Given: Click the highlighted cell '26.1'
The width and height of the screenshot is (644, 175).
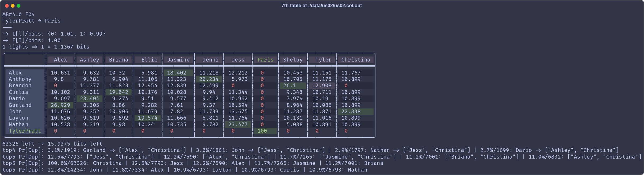Looking at the screenshot, I should pos(293,85).
